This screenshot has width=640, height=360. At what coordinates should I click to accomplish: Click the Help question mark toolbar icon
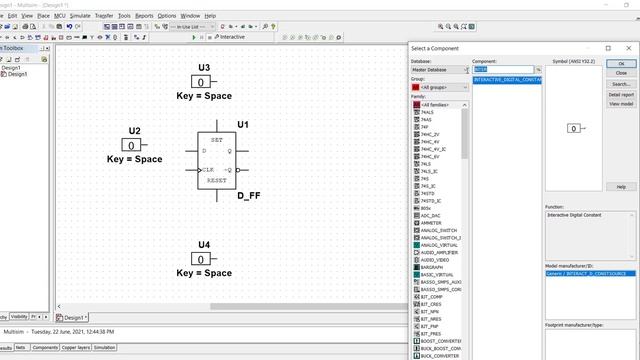coord(273,27)
